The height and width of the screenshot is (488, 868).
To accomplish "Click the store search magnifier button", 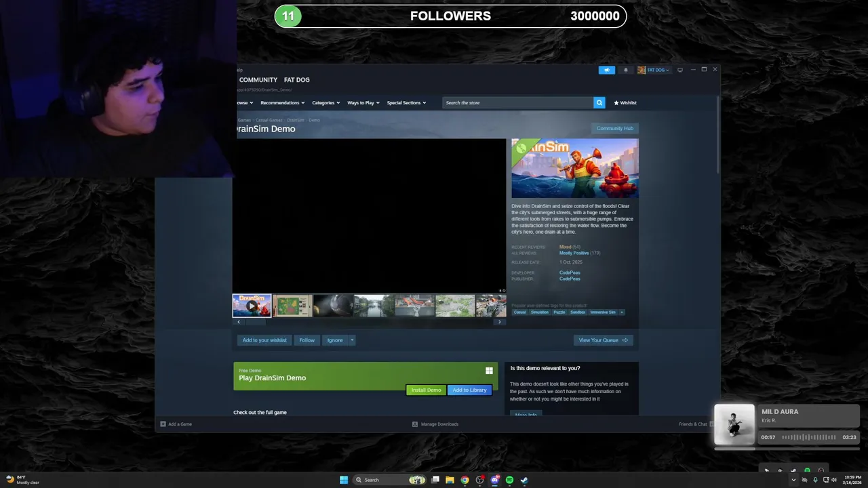I will (x=599, y=102).
